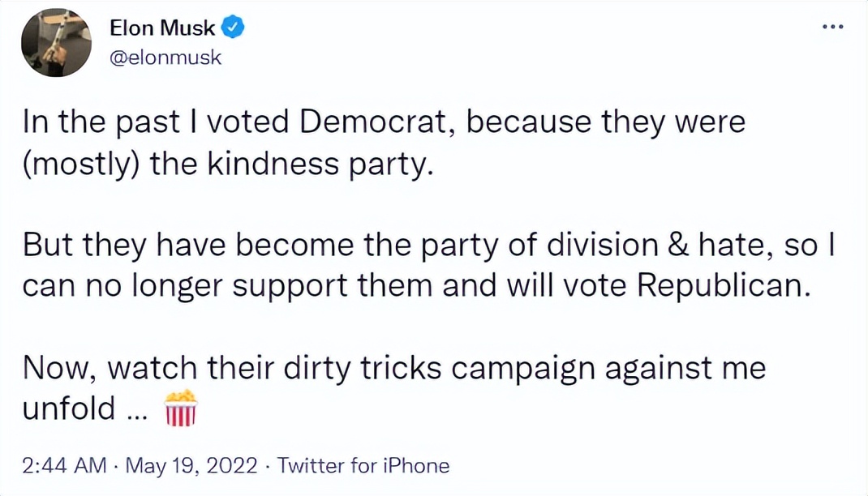868x496 pixels.
Task: Click the 2:44 AM timestamp
Action: coord(65,466)
